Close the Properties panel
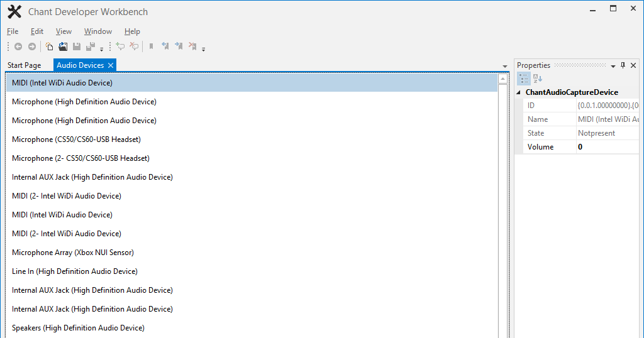This screenshot has width=644, height=338. click(633, 65)
